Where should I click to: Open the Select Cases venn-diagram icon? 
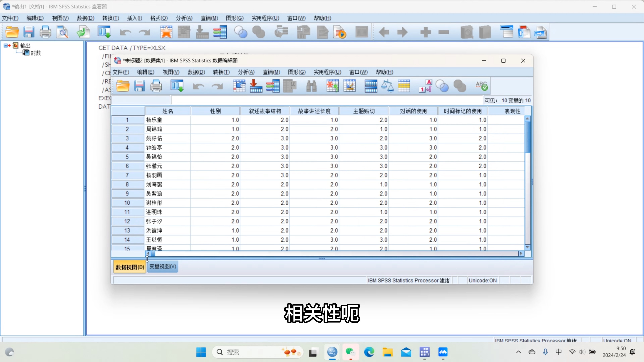click(442, 86)
